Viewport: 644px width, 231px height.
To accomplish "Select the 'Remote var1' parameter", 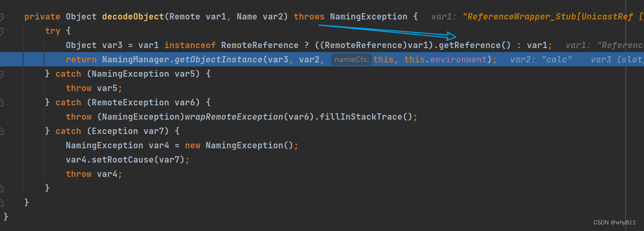I will (197, 17).
